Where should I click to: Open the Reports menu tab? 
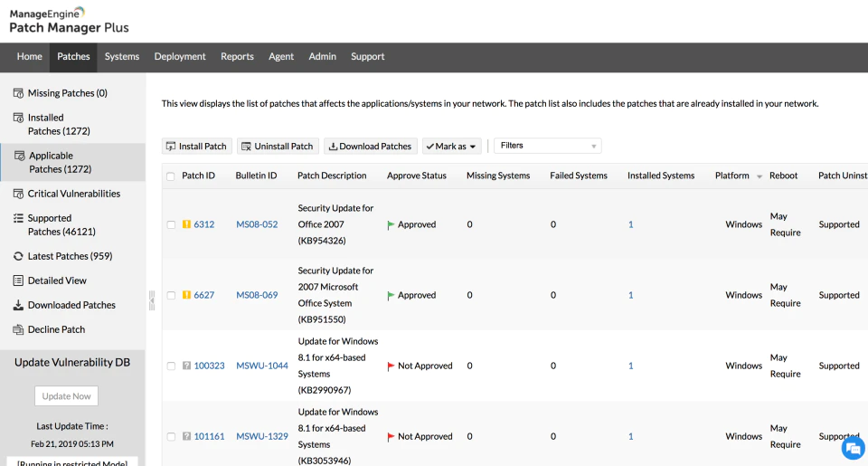[237, 56]
